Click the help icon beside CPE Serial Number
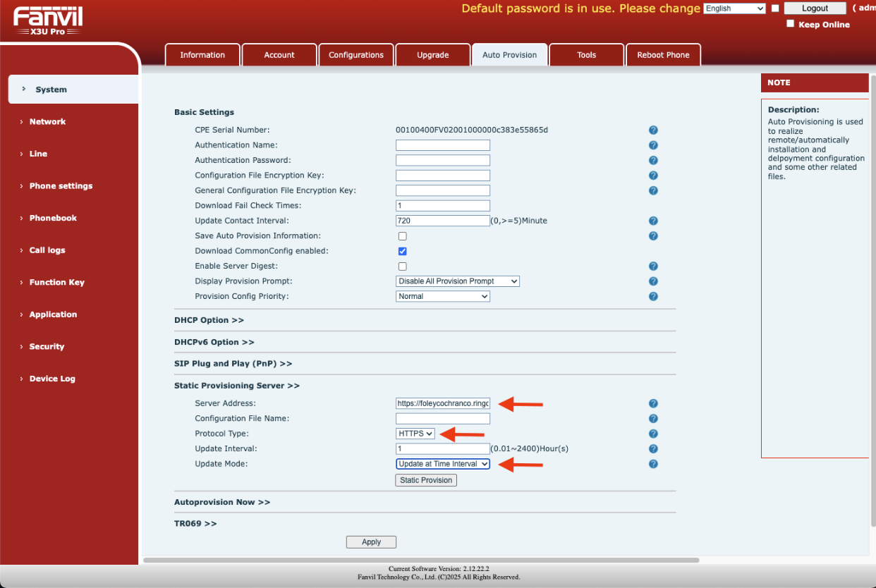876x588 pixels. 653,130
